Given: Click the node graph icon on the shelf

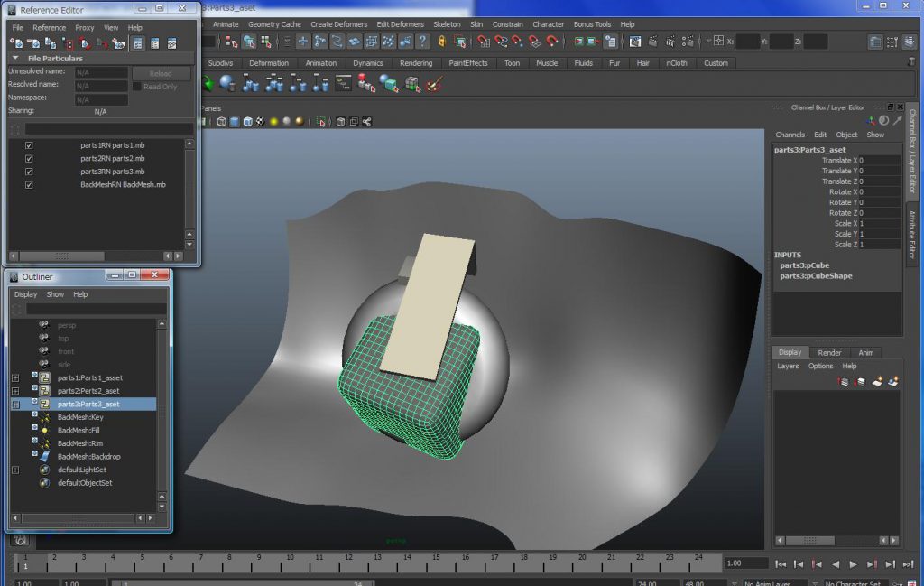Looking at the screenshot, I should click(343, 84).
